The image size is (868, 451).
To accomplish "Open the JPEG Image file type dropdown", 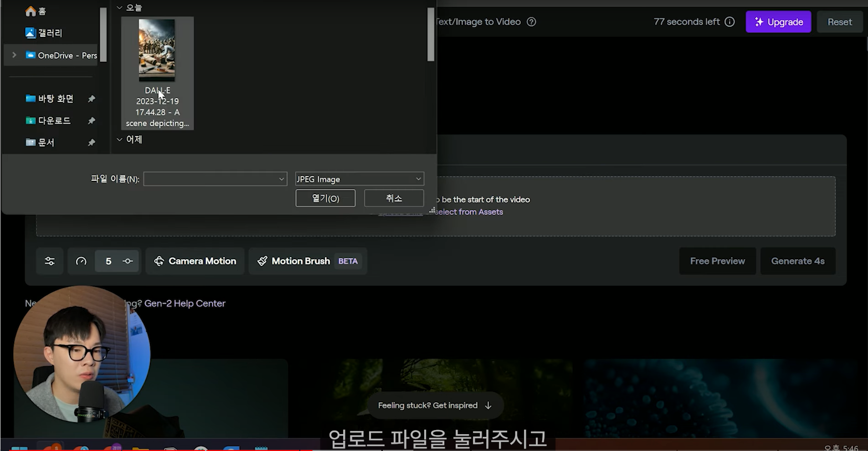I will [360, 179].
